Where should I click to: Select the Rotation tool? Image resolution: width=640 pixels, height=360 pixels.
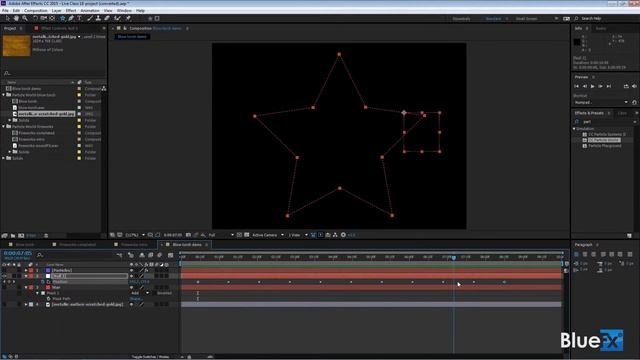pyautogui.click(x=35, y=18)
